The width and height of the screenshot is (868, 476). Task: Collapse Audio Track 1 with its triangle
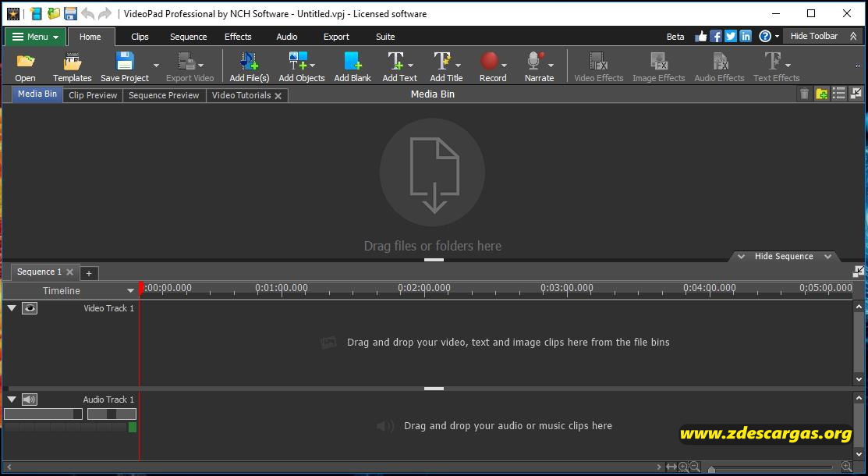12,400
